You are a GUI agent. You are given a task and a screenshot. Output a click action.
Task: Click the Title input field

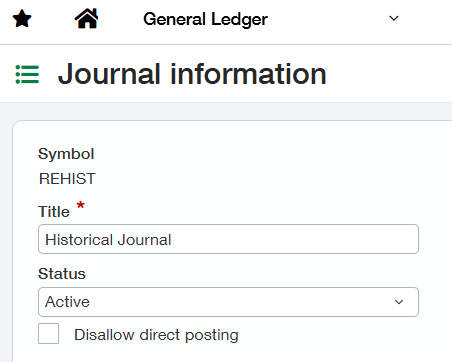[x=228, y=239]
